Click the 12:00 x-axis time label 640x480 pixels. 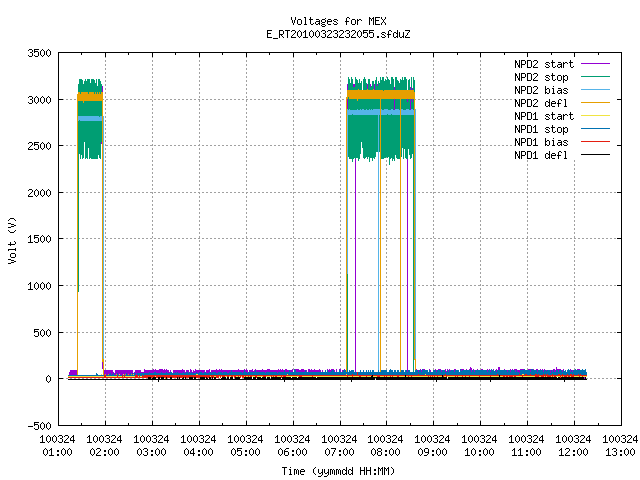click(x=573, y=453)
